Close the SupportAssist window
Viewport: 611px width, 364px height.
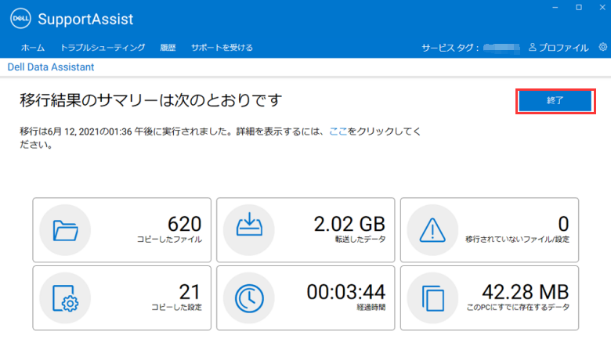coord(602,7)
